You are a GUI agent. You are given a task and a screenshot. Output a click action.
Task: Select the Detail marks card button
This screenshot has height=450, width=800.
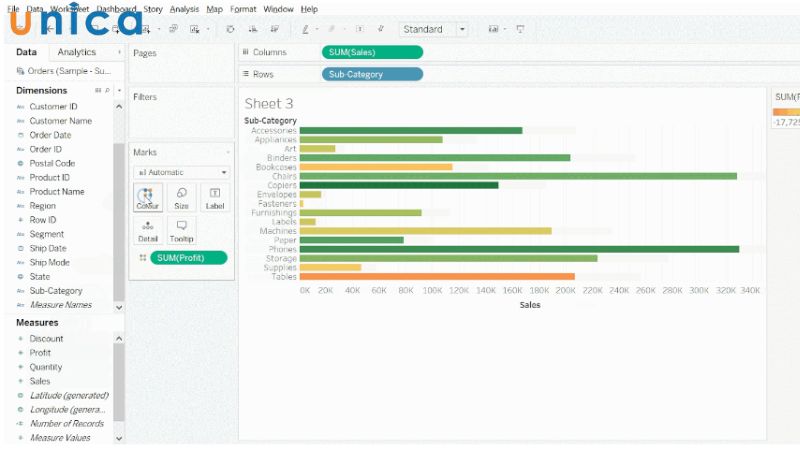(147, 231)
